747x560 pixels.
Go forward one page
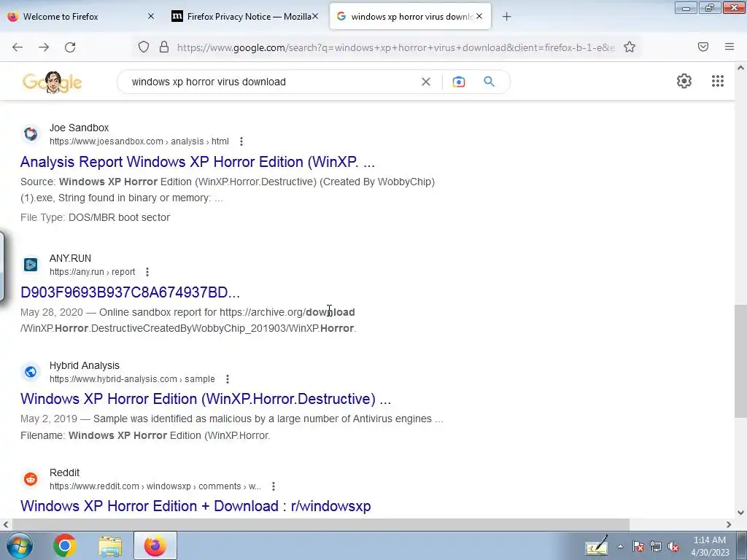44,47
